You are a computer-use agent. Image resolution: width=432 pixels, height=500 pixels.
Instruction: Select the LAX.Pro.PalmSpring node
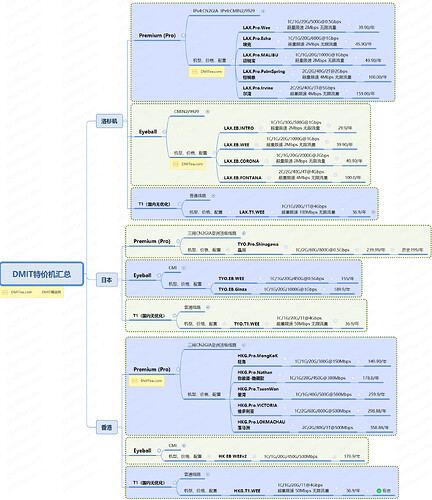[264, 74]
